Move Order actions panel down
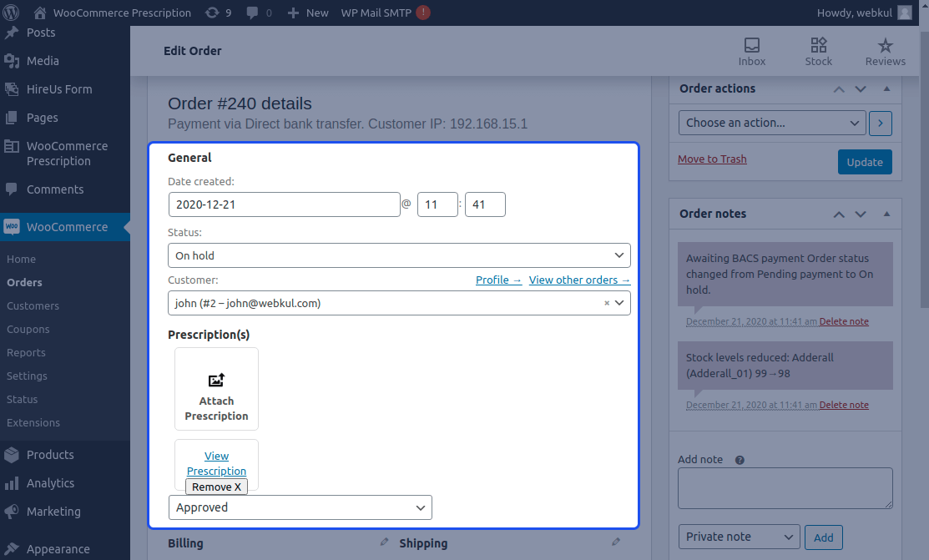929x560 pixels. click(861, 89)
